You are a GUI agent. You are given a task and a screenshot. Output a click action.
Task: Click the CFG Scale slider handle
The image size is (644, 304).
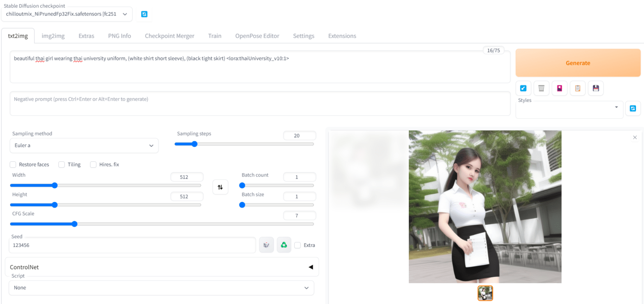[x=74, y=224]
